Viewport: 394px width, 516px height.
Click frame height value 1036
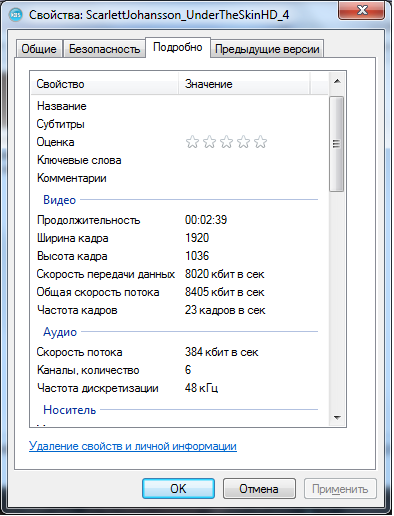click(197, 256)
